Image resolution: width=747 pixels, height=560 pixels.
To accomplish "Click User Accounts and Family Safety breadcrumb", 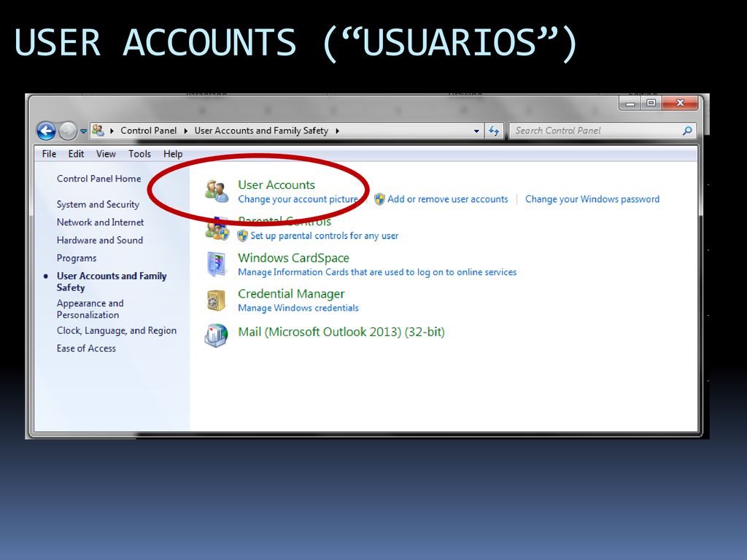I will pyautogui.click(x=261, y=131).
